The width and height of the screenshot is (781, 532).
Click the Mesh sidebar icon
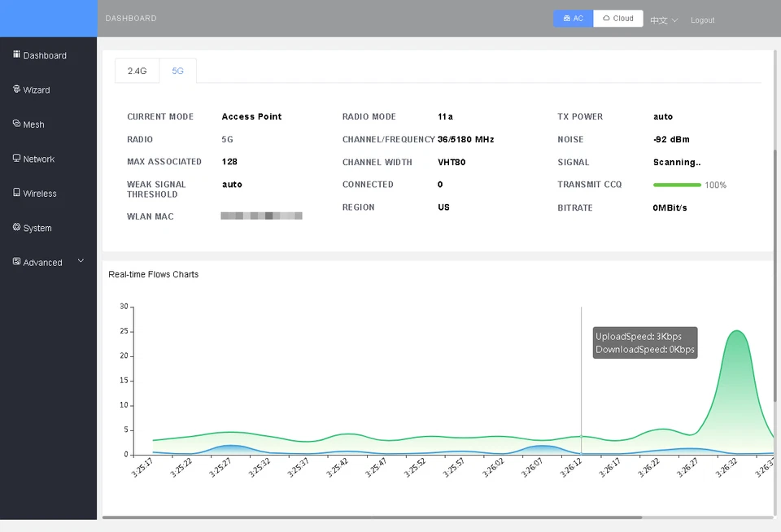coord(16,124)
